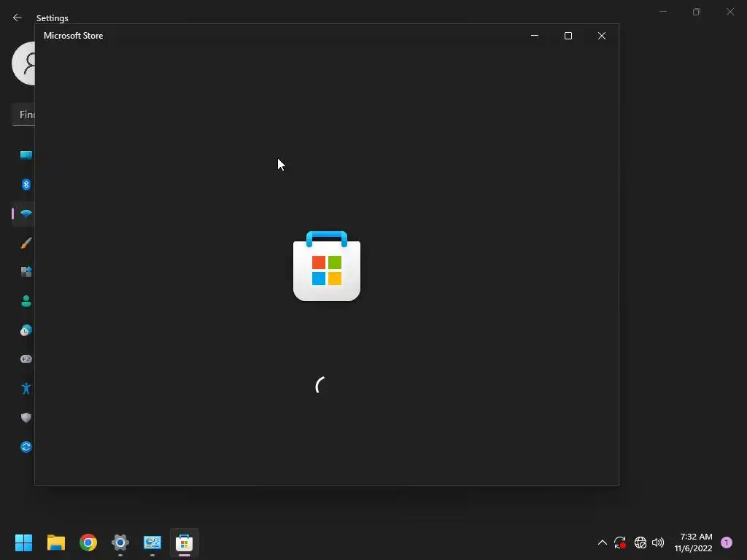The image size is (747, 560).
Task: Open Time & language icon in Settings sidebar
Action: click(26, 330)
